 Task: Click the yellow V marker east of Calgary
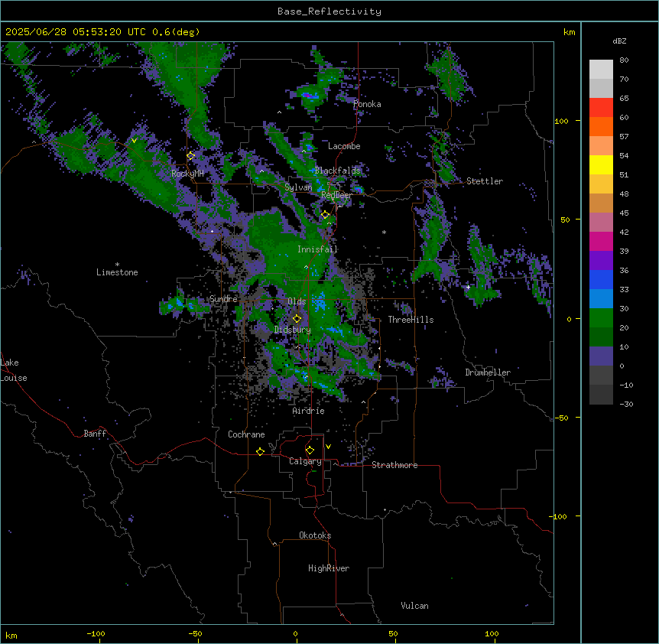[x=328, y=447]
